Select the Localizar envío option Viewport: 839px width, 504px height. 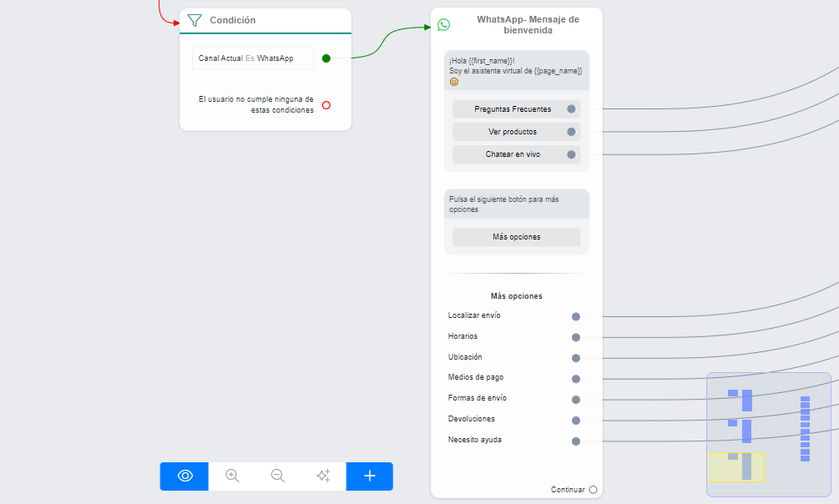tap(474, 315)
